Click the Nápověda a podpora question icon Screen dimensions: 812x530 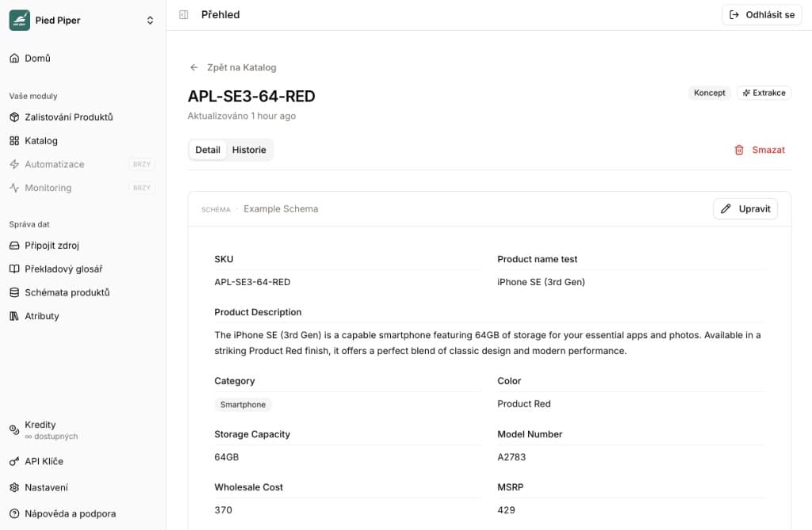click(14, 514)
